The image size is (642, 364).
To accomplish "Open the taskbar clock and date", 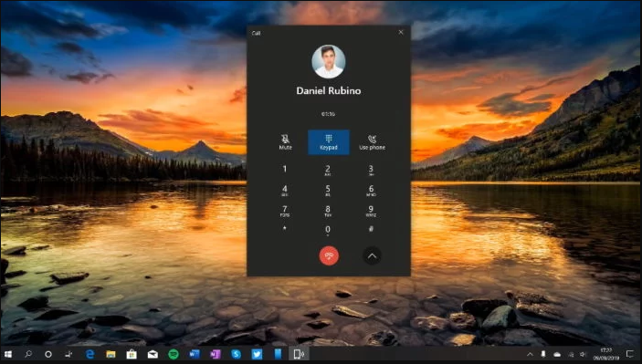I will [606, 354].
